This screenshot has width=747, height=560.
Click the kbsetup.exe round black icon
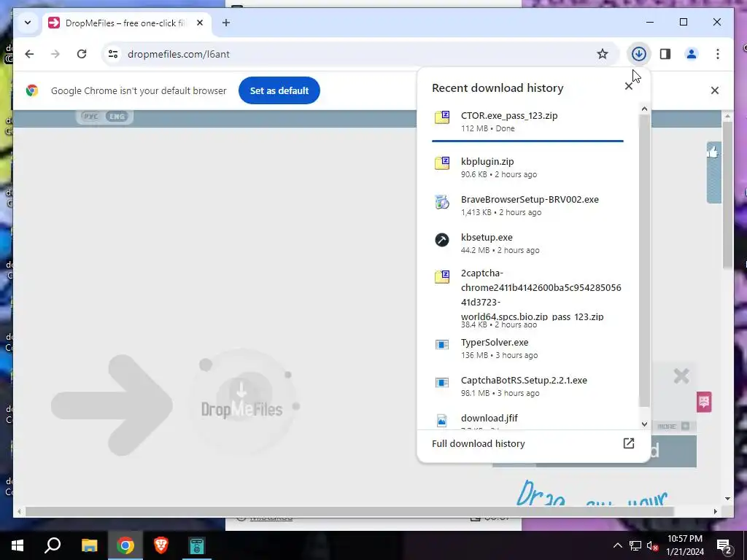click(441, 239)
